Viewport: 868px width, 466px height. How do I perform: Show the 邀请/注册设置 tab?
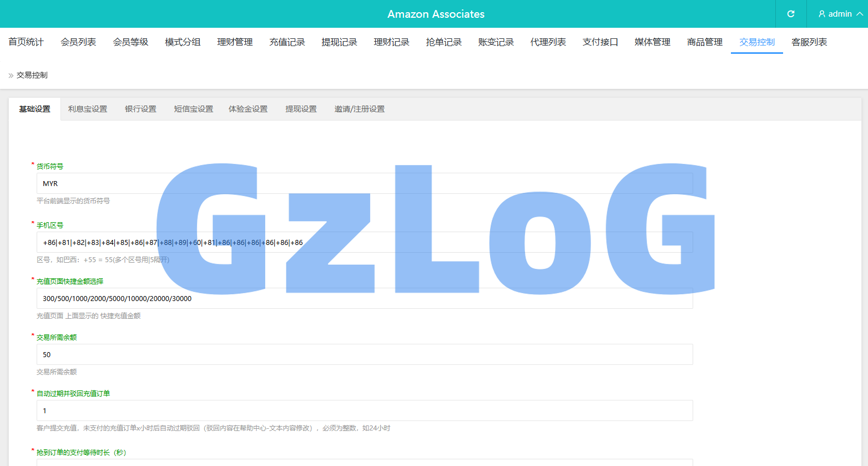pos(359,109)
